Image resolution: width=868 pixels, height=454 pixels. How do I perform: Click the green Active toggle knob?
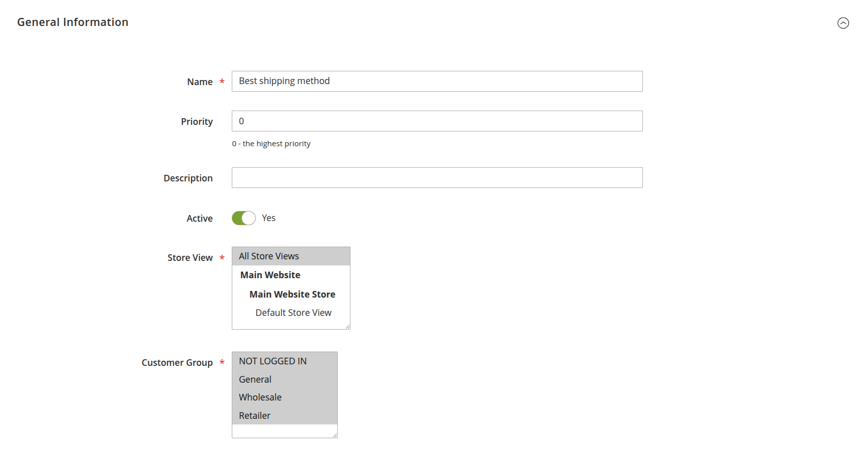tap(249, 218)
